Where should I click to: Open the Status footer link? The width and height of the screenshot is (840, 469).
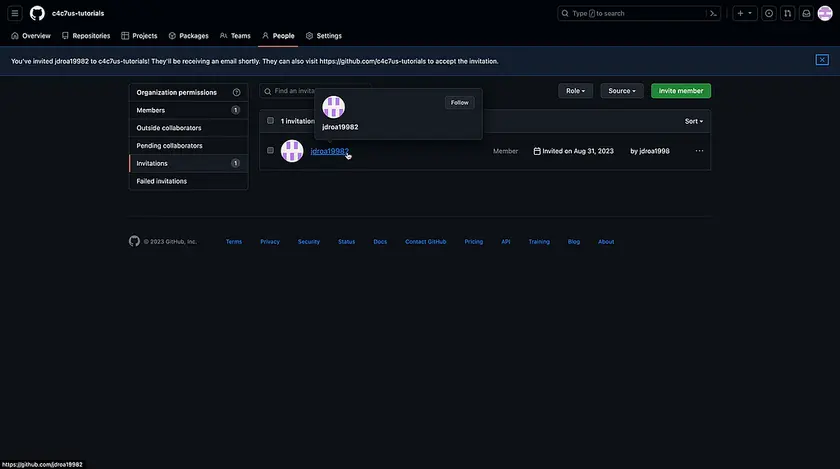(347, 242)
